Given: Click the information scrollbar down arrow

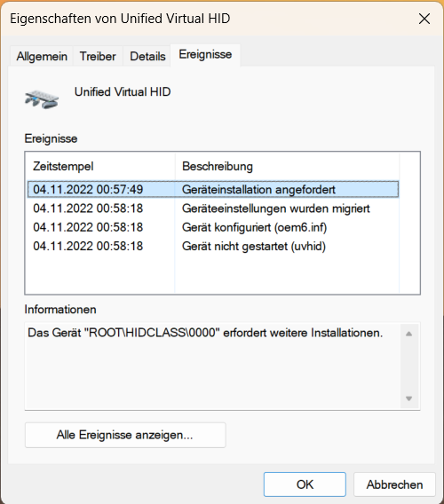Looking at the screenshot, I should tap(409, 398).
